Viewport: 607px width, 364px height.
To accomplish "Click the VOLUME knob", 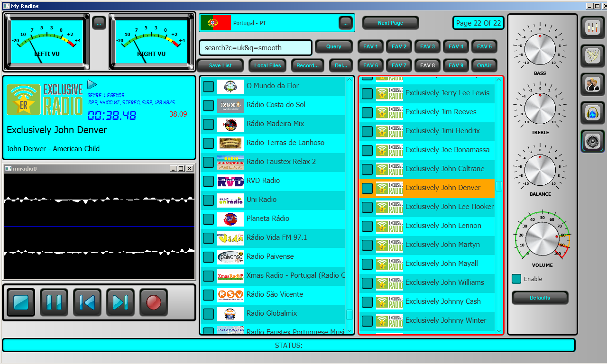I will [543, 238].
